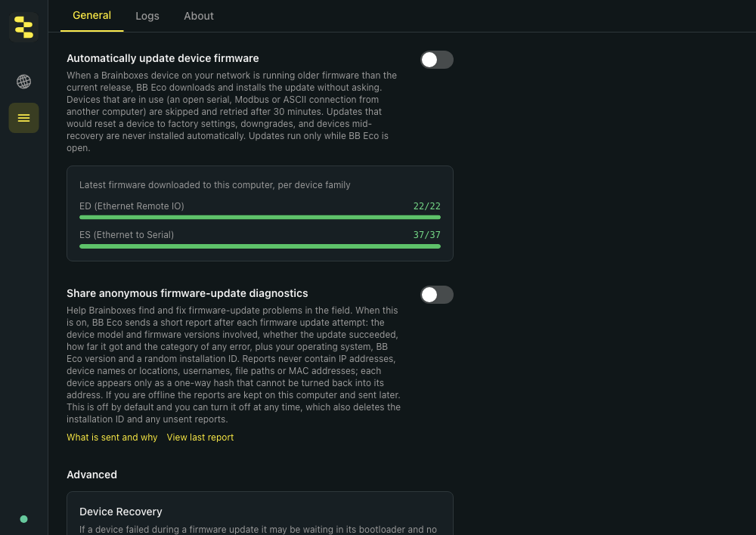Click the '37/37' firmware count

click(x=426, y=235)
